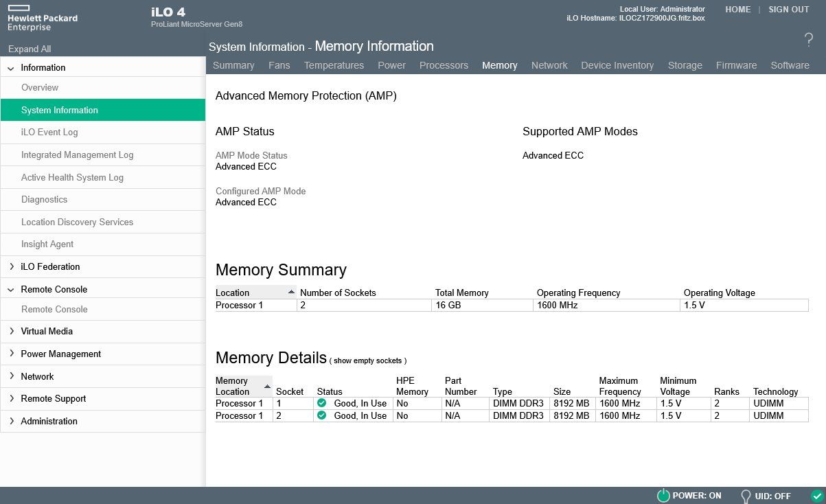The height and width of the screenshot is (504, 826).
Task: Collapse the Remote Console section chevron
Action: pyautogui.click(x=11, y=290)
